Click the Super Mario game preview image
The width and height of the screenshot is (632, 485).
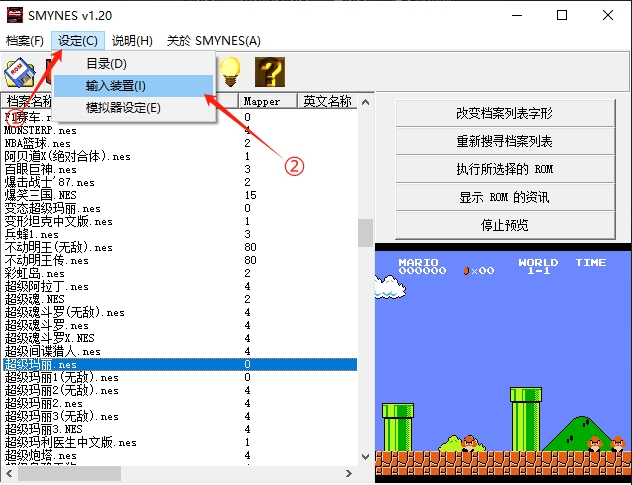[x=503, y=363]
